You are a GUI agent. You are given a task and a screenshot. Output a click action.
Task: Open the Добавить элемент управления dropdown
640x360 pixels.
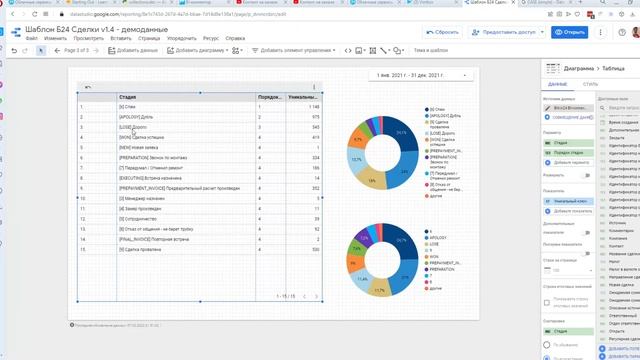(x=293, y=51)
